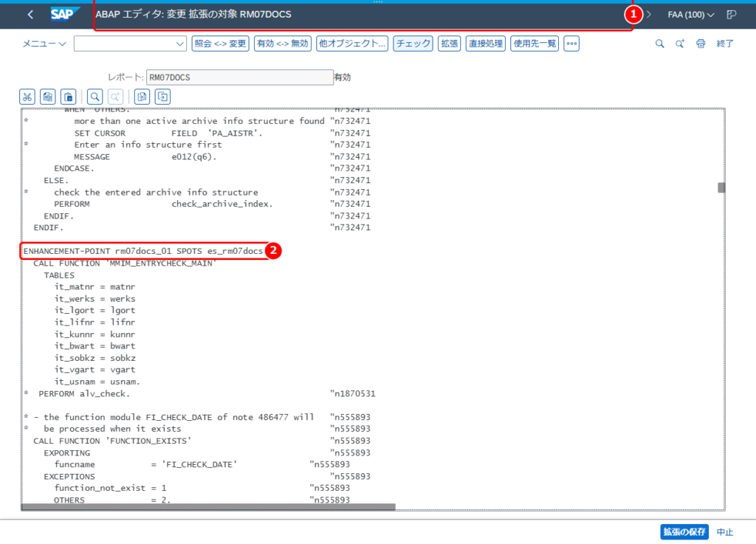The width and height of the screenshot is (756, 544).
Task: Click the line it_usnam = usnam.
Action: (x=97, y=382)
